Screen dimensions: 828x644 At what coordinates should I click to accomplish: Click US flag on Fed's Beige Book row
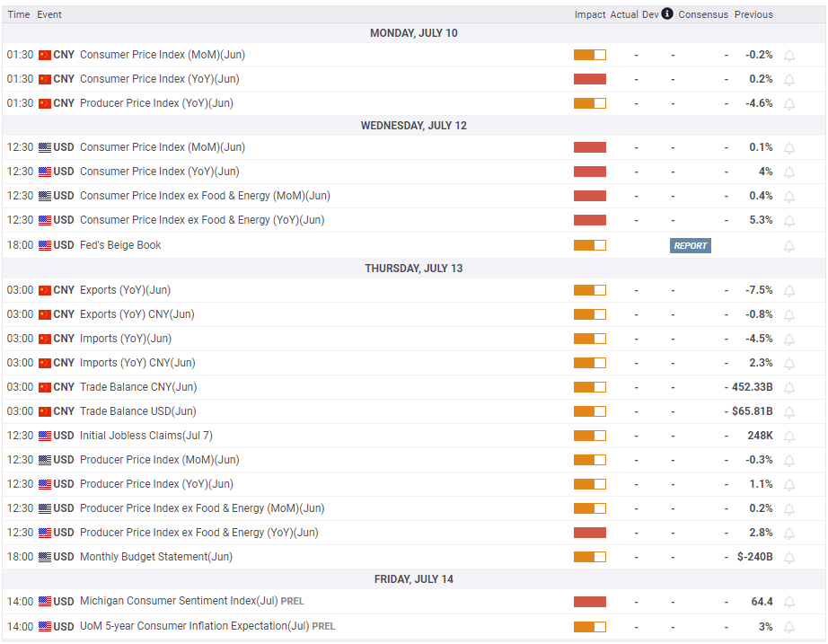pos(45,245)
